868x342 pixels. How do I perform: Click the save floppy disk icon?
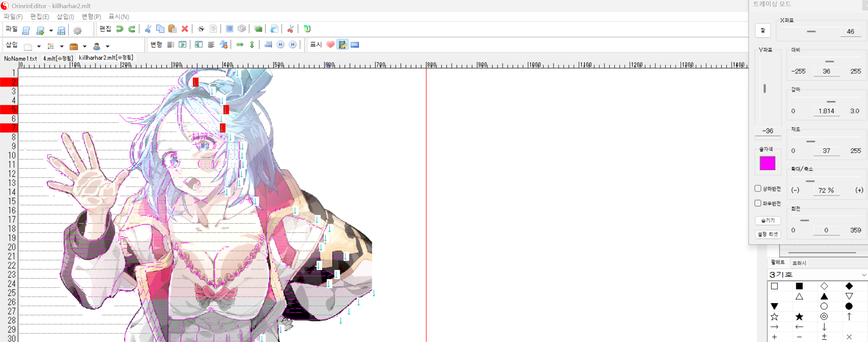pos(61,31)
